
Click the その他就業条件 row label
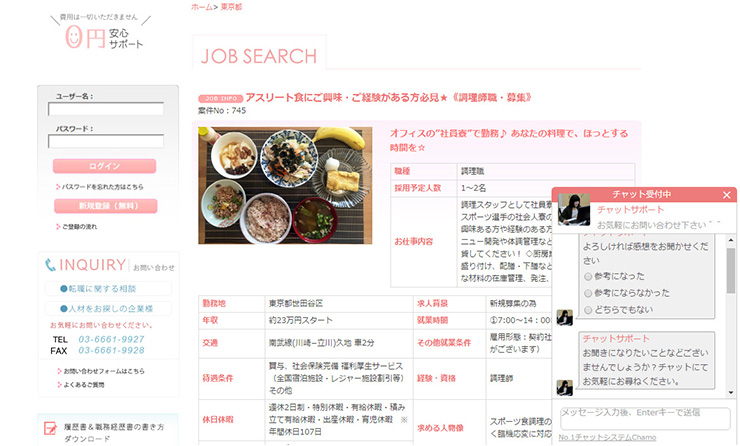tap(444, 343)
